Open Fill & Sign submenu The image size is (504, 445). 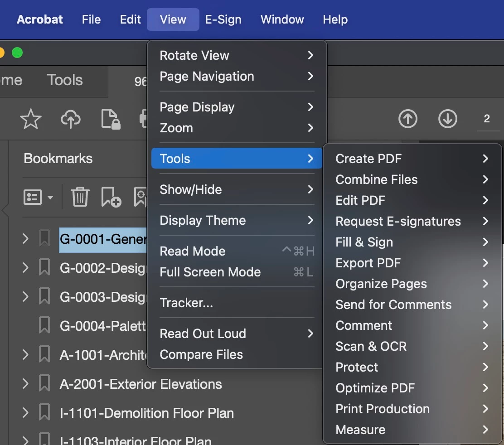412,242
